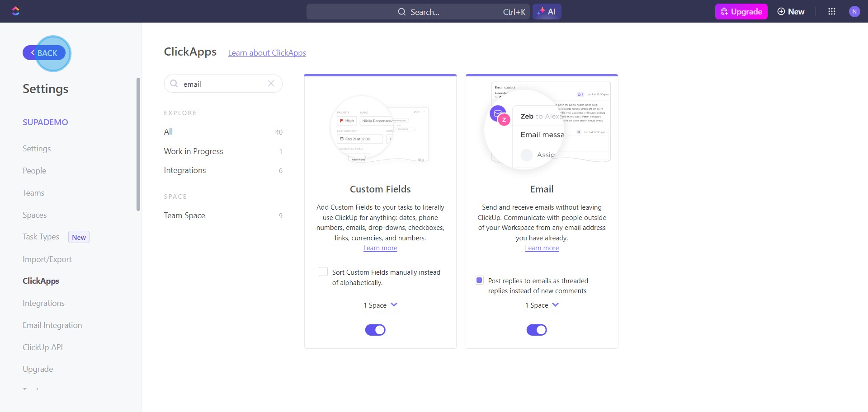This screenshot has width=868, height=412.
Task: Click the sidebar vertical scrollbar
Action: [x=138, y=144]
